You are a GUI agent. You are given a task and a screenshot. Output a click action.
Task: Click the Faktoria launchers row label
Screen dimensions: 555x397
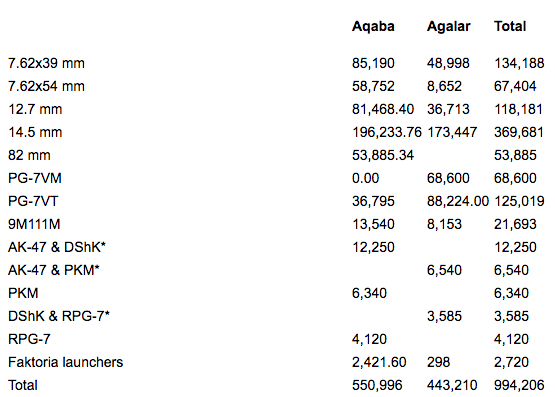point(65,362)
